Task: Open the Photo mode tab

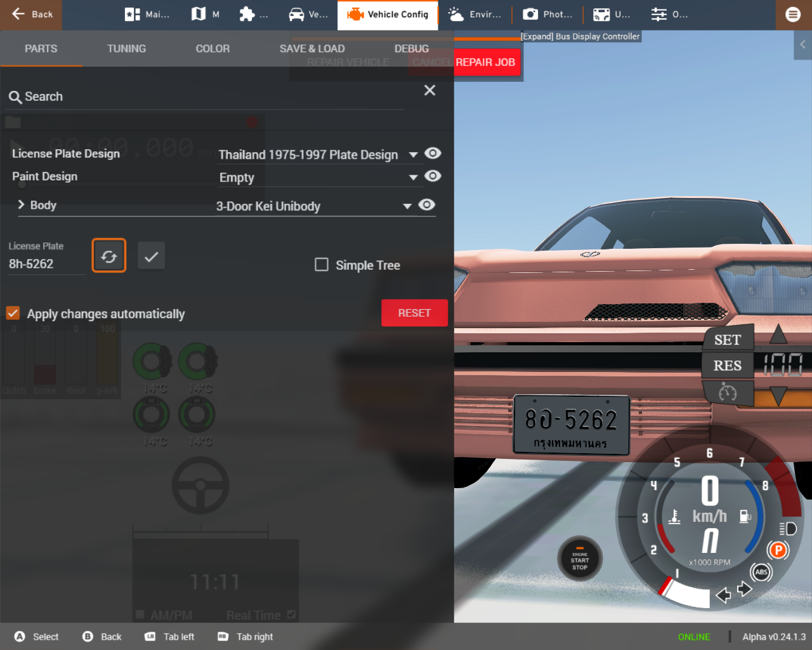Action: coord(547,15)
